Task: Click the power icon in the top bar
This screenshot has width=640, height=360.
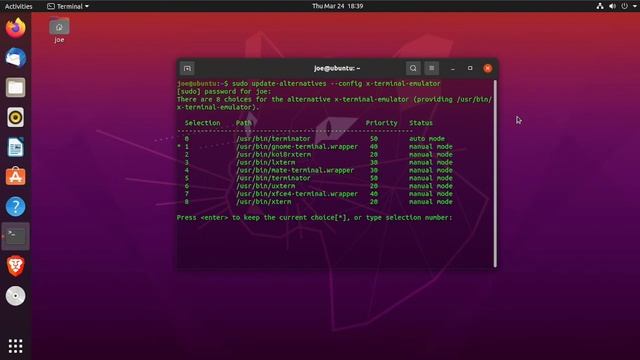Action: [624, 6]
